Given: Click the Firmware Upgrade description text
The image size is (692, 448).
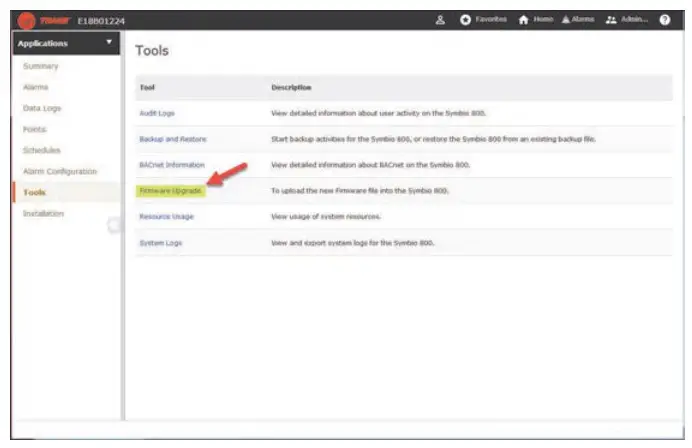Looking at the screenshot, I should click(x=360, y=191).
